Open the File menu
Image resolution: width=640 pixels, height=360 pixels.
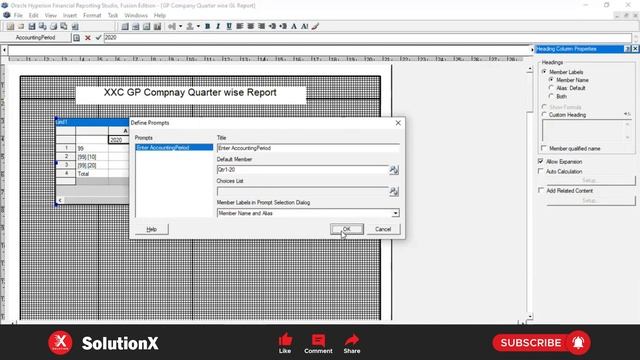(x=18, y=16)
